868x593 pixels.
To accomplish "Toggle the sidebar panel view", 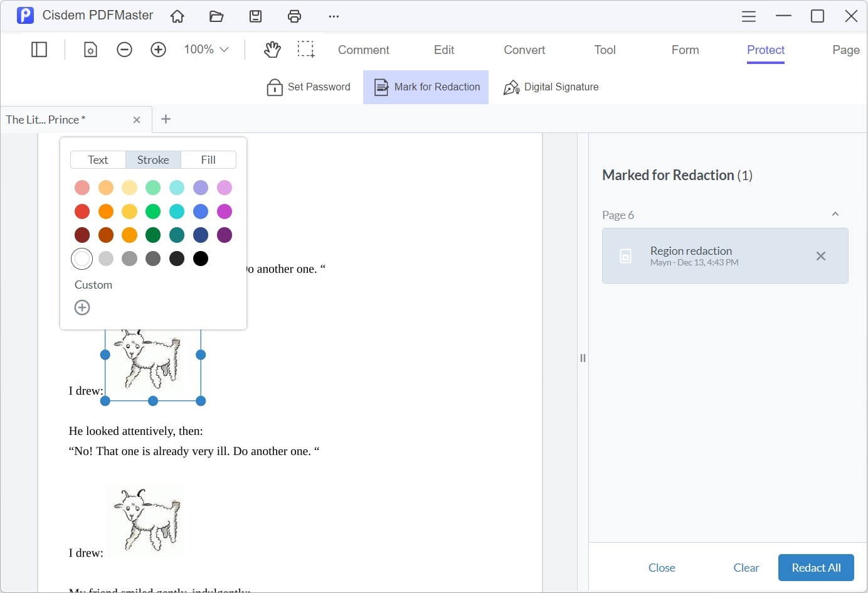I will (x=39, y=49).
